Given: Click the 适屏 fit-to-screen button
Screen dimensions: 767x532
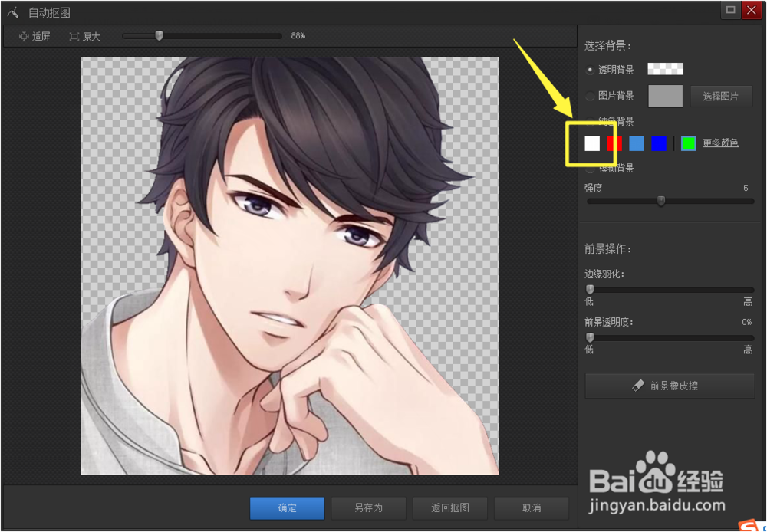Looking at the screenshot, I should 35,36.
